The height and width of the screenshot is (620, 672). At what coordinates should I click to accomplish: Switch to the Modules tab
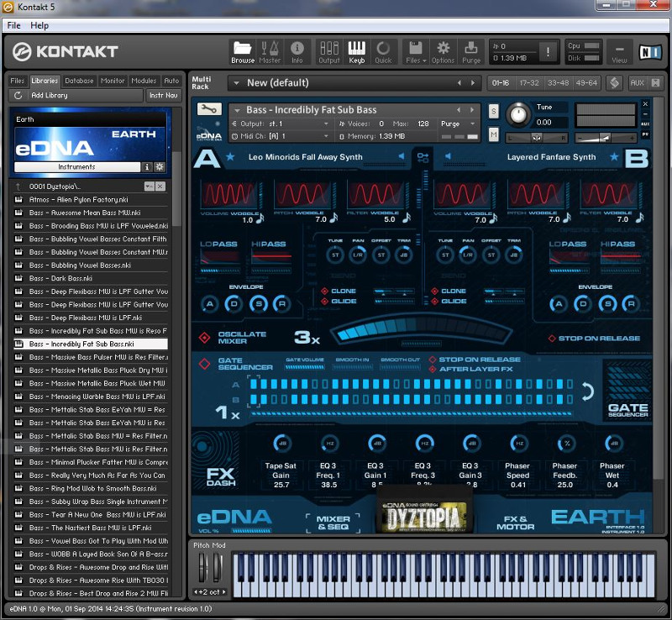[144, 81]
